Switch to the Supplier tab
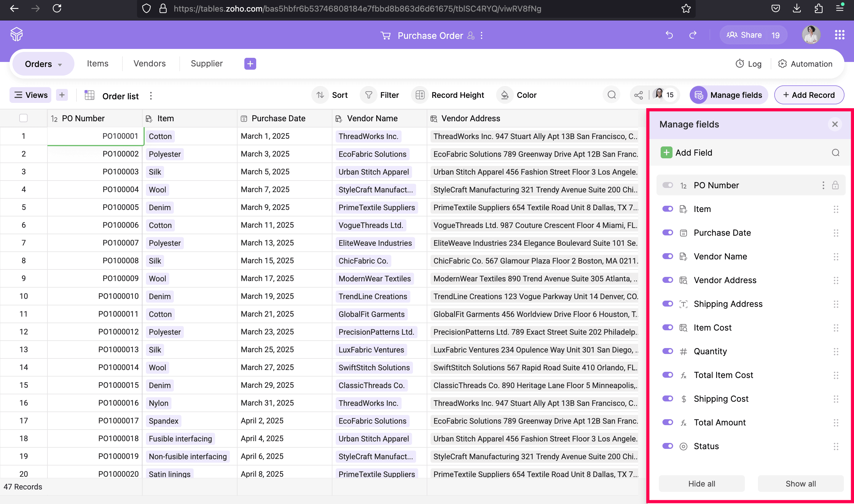The height and width of the screenshot is (504, 854). [x=207, y=63]
